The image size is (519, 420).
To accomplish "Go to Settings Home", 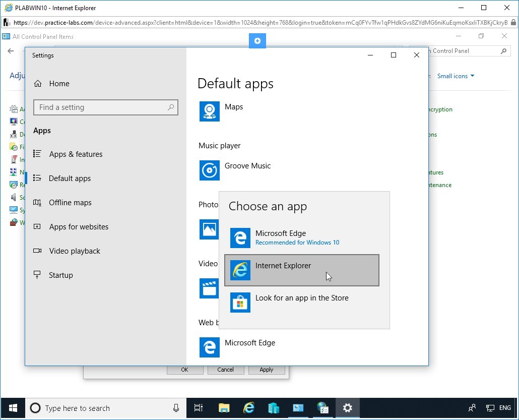I will (x=51, y=84).
